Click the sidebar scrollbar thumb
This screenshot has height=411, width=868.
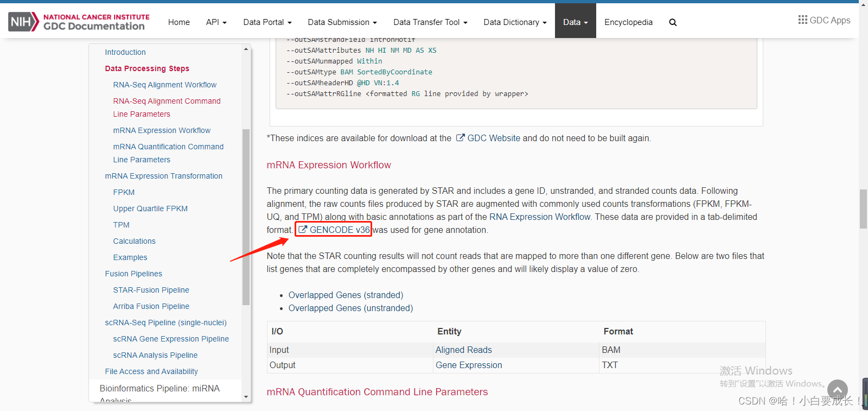tap(246, 217)
